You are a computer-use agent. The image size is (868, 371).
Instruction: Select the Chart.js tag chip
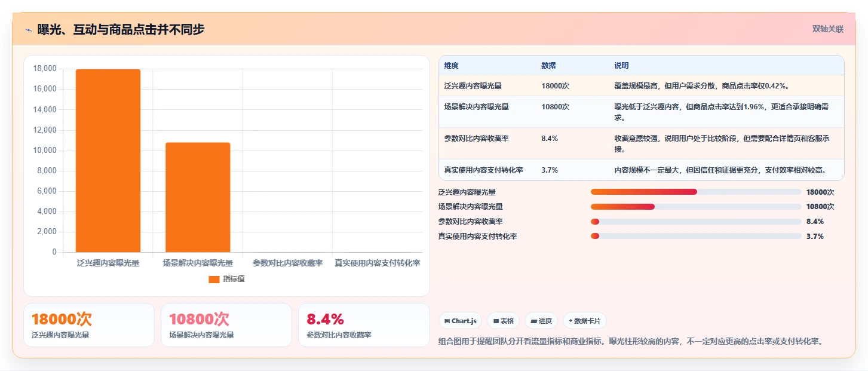point(460,321)
